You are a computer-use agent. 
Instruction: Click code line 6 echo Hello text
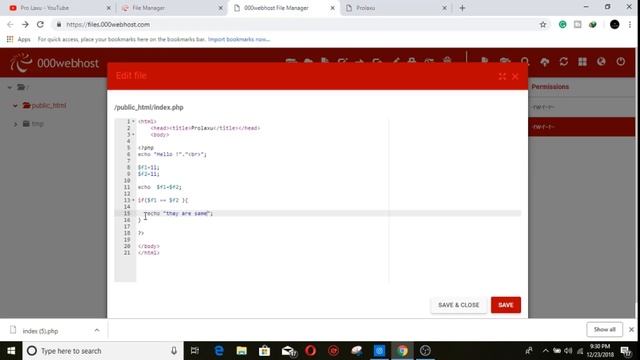[172, 154]
